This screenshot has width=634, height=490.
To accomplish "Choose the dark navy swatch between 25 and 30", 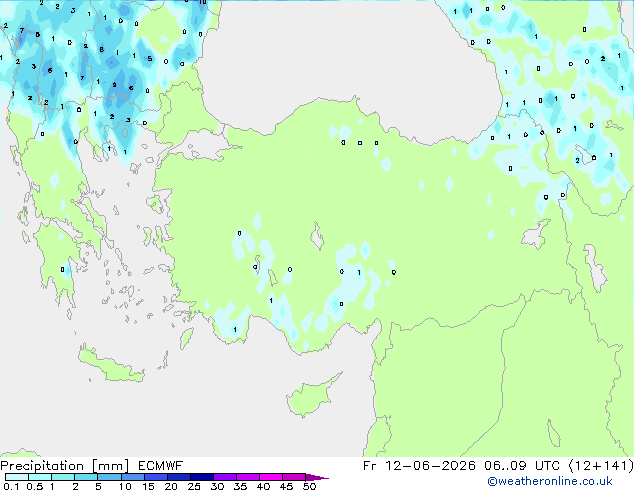I will pos(201,477).
